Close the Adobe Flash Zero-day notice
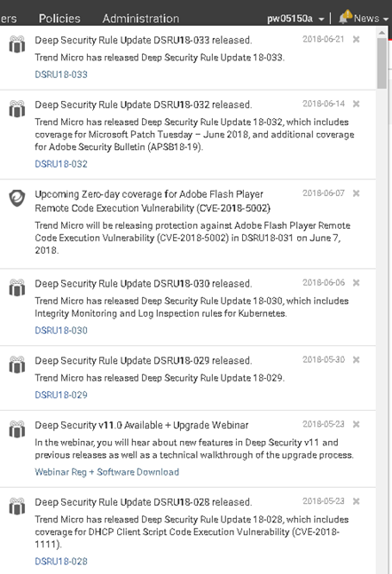Screen dimensions: 392x574 pyautogui.click(x=356, y=193)
